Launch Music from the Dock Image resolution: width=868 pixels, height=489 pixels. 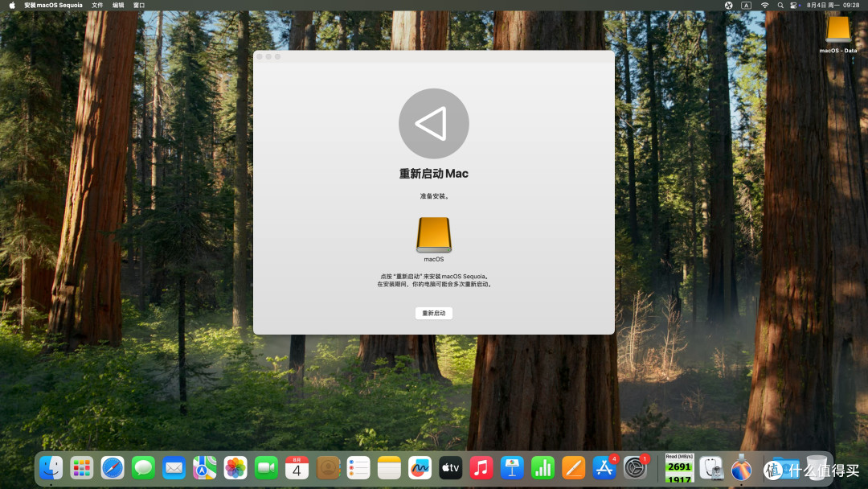[481, 468]
